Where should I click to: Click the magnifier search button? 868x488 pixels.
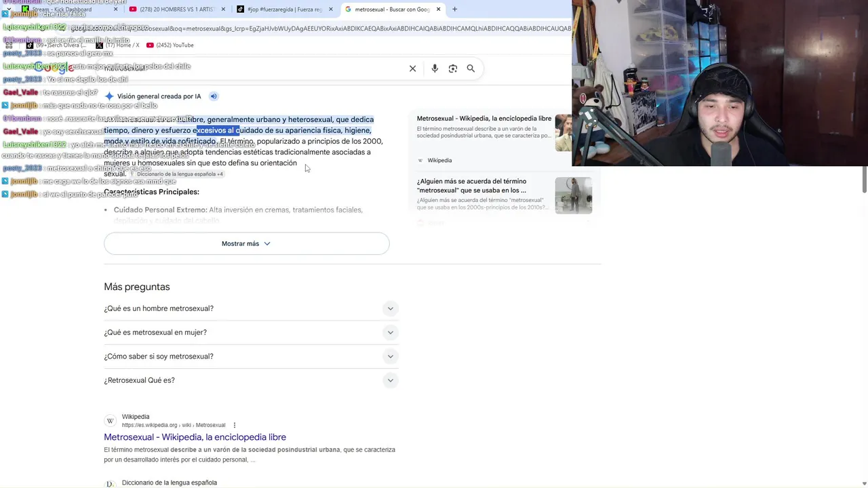471,68
